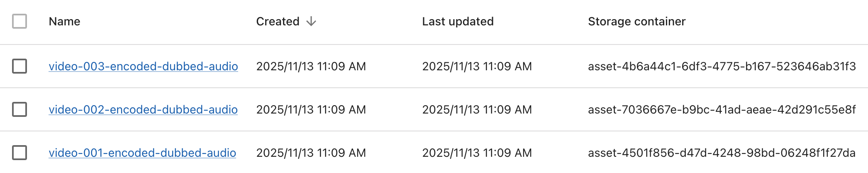Click storage container asset-4b6a44c1 cell
The height and width of the screenshot is (173, 868).
click(722, 66)
